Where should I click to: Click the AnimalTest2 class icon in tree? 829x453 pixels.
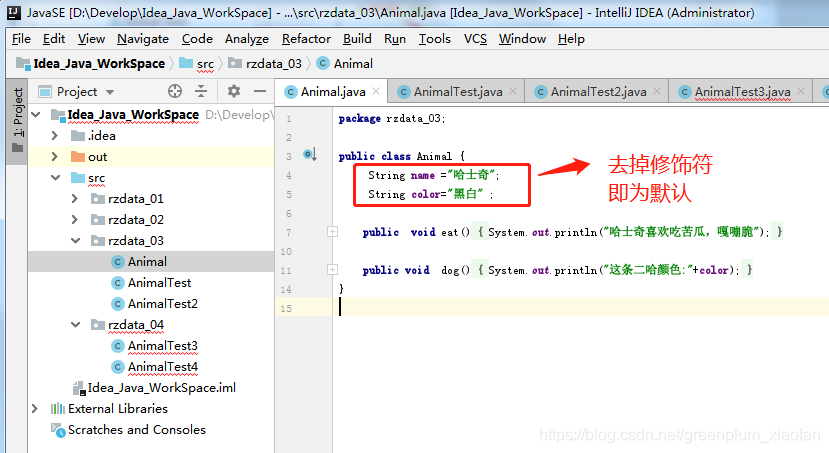pos(118,304)
